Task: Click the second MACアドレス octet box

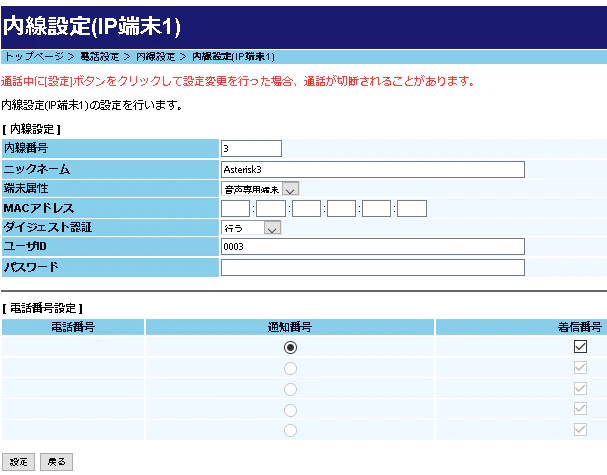Action: [x=271, y=208]
